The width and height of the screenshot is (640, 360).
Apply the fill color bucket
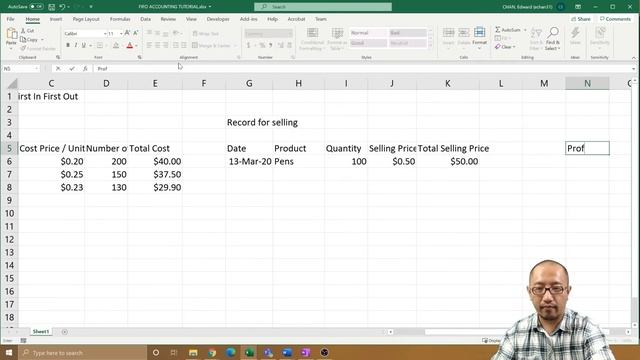116,45
